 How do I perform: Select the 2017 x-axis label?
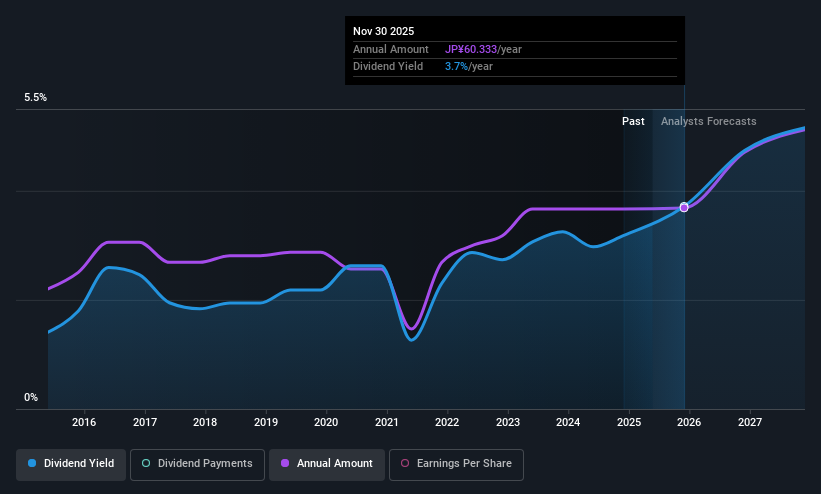pyautogui.click(x=145, y=422)
